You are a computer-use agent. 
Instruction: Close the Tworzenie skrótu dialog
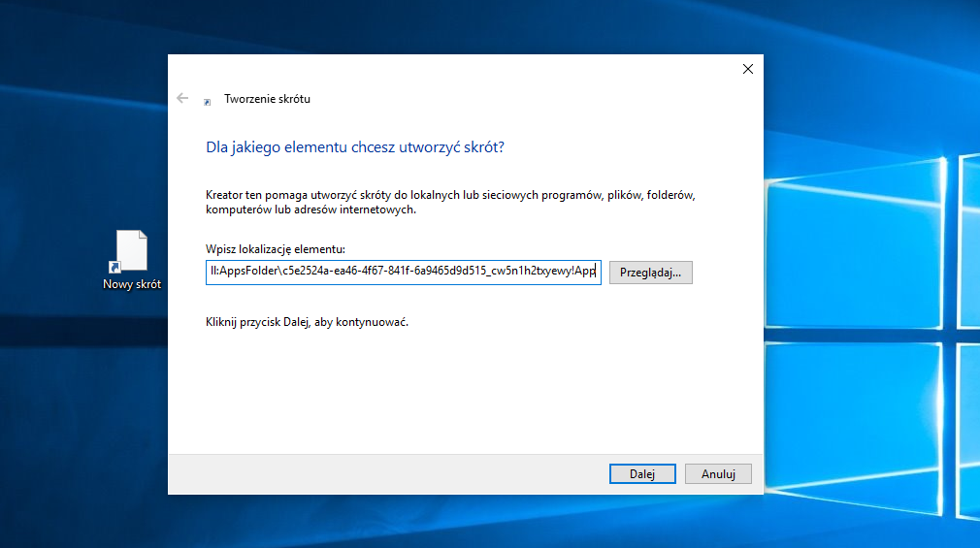point(747,69)
